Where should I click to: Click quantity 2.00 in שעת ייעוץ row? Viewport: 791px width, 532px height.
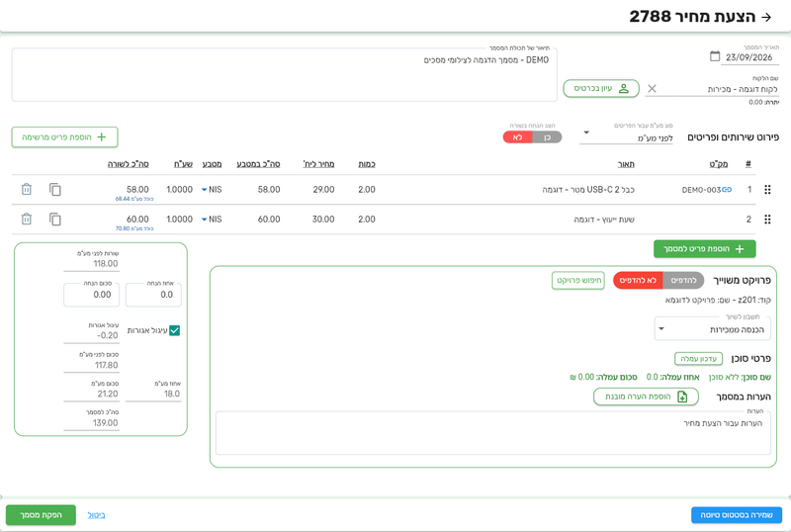367,220
